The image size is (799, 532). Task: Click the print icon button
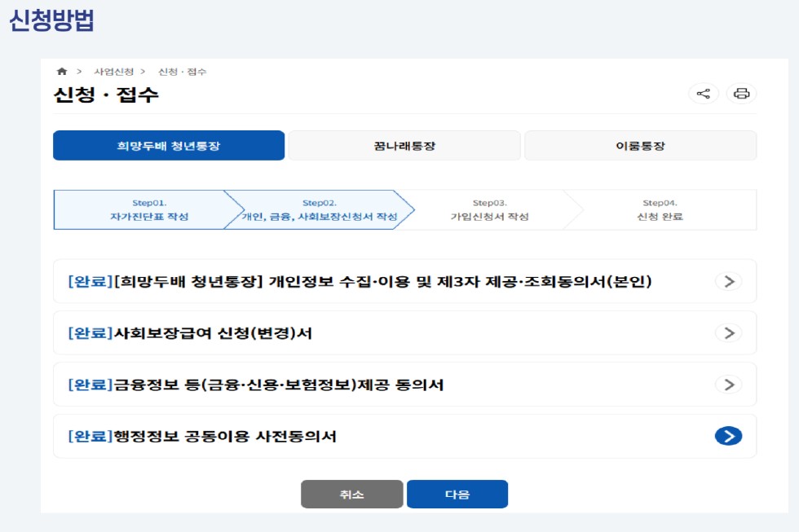tap(741, 94)
